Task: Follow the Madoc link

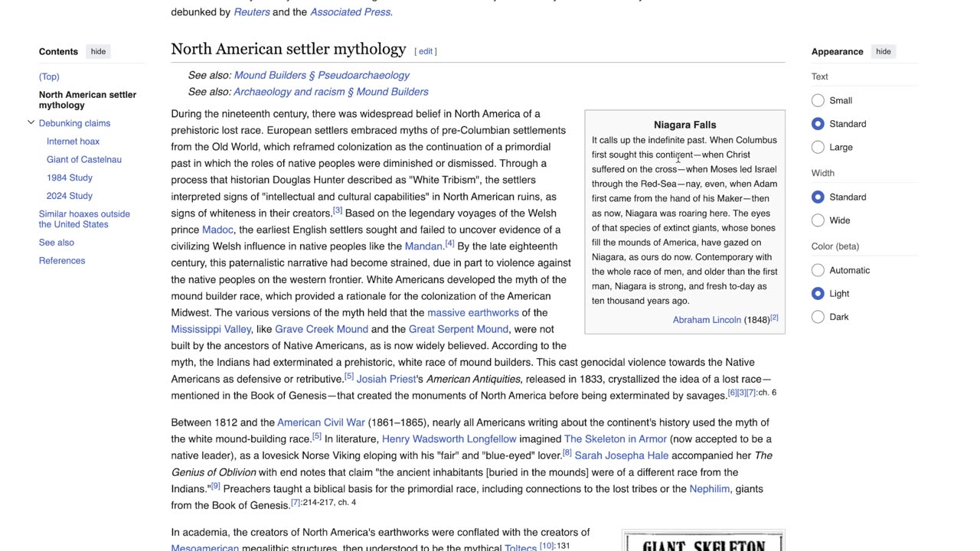Action: tap(217, 230)
